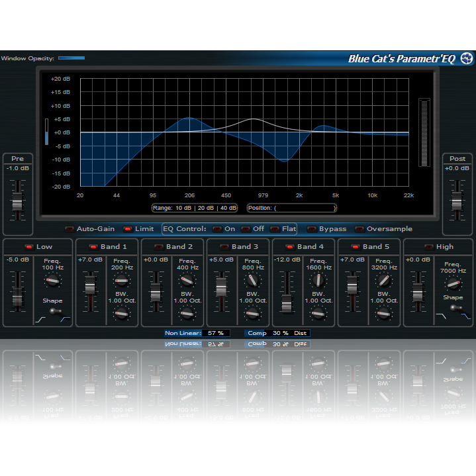This screenshot has height=476, width=476.
Task: Toggle the High band enable LED
Action: coord(429,247)
